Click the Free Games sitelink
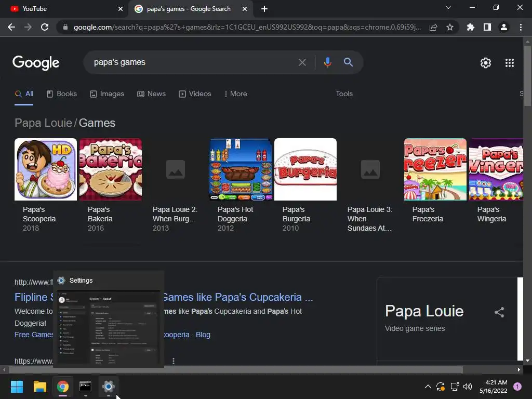 click(x=34, y=335)
